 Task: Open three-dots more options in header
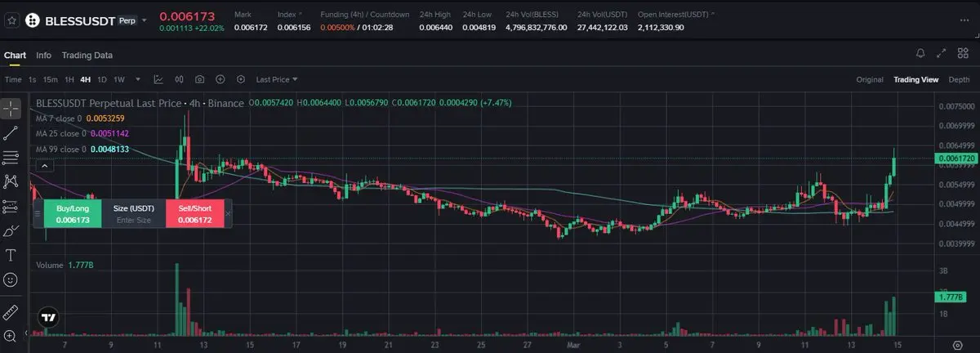pos(964,21)
